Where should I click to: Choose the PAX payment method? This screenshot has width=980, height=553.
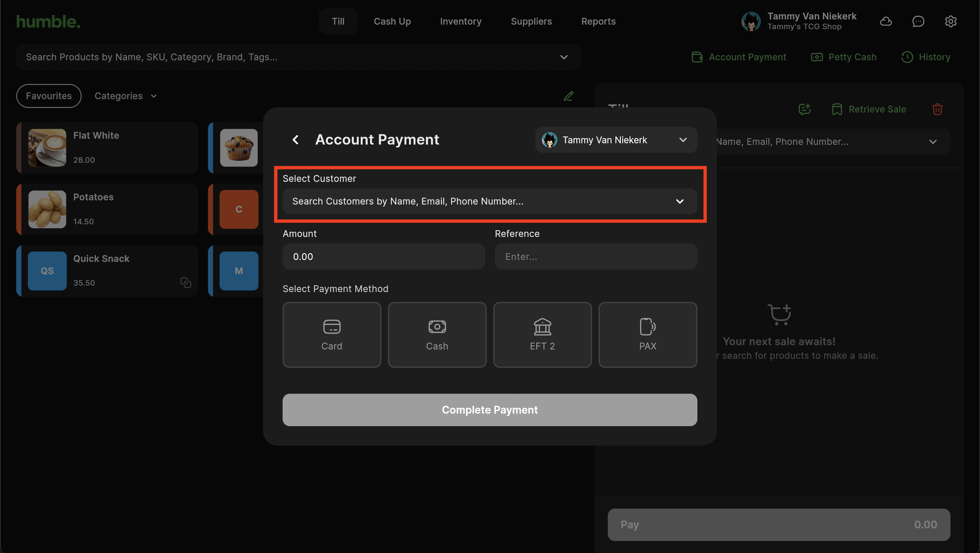pyautogui.click(x=647, y=335)
